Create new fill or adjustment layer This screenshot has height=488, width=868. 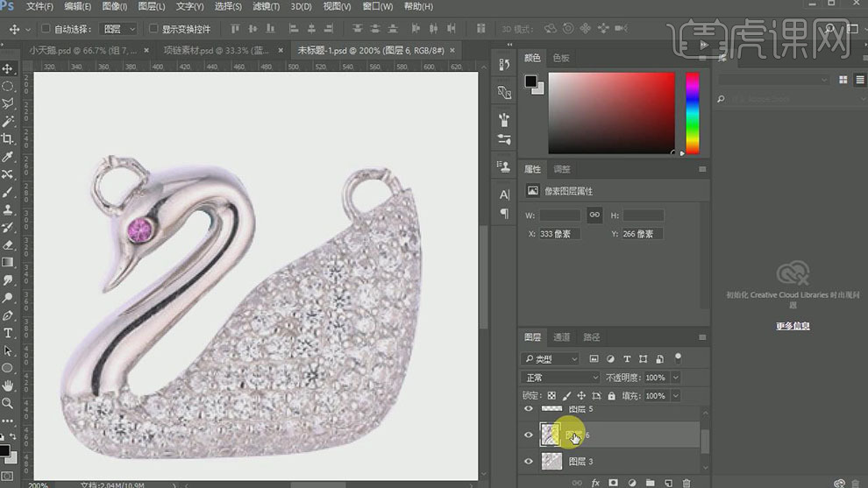[x=631, y=483]
